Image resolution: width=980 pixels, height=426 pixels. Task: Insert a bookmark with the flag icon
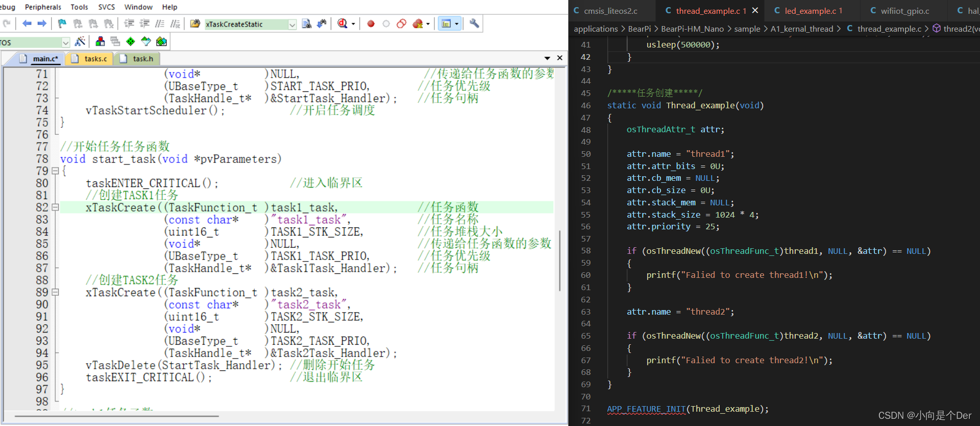click(62, 23)
